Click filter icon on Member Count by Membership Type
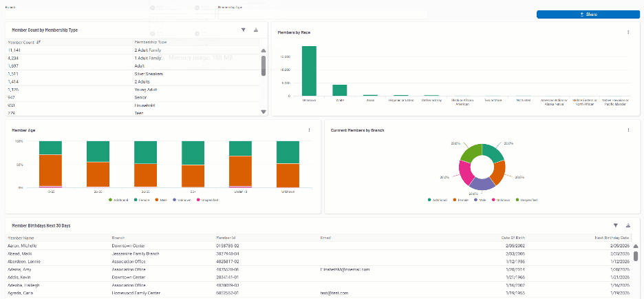The image size is (644, 299). click(x=243, y=30)
